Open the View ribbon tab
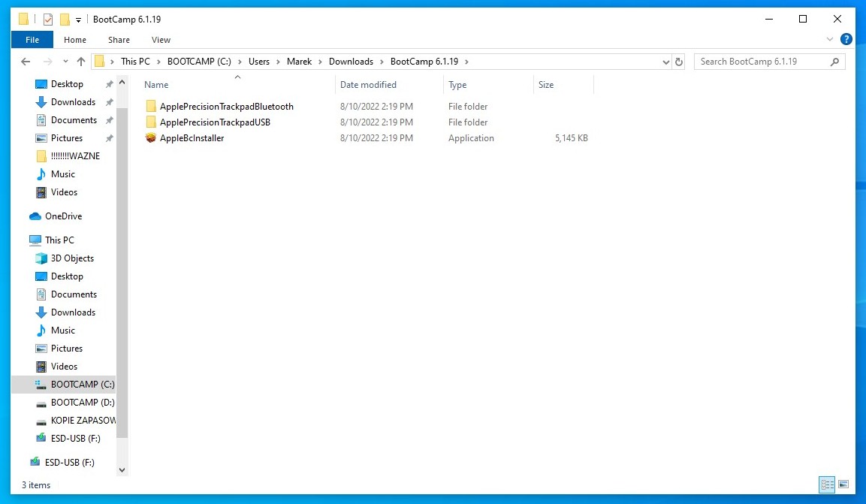 [x=161, y=40]
